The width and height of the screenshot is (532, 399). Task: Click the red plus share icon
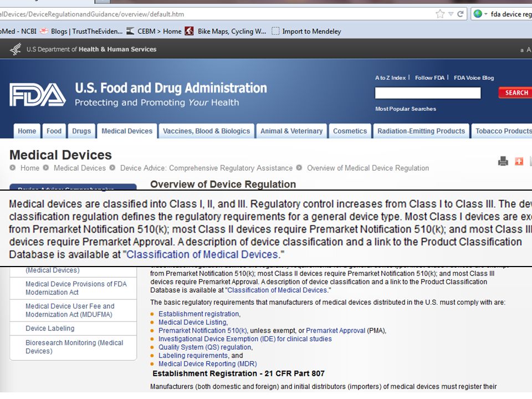(x=519, y=161)
